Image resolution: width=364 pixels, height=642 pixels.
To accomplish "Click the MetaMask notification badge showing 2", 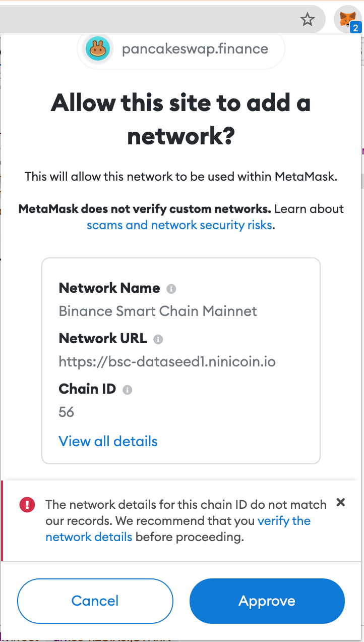I will (x=355, y=28).
